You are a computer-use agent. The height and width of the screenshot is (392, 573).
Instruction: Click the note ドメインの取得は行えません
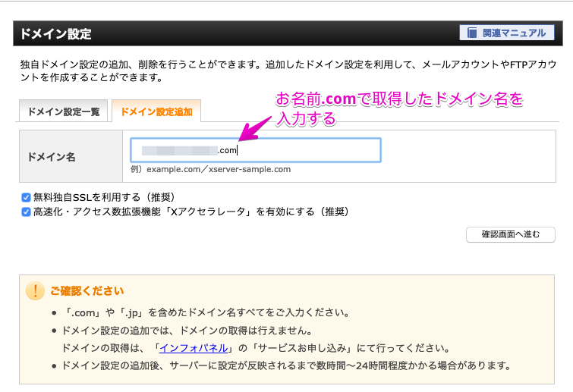point(187,331)
